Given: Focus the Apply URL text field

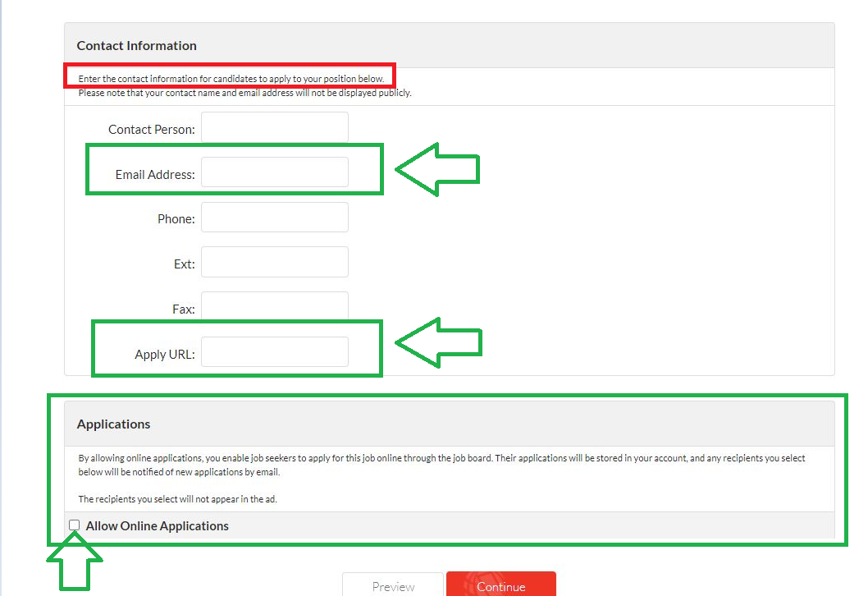Looking at the screenshot, I should 274,352.
